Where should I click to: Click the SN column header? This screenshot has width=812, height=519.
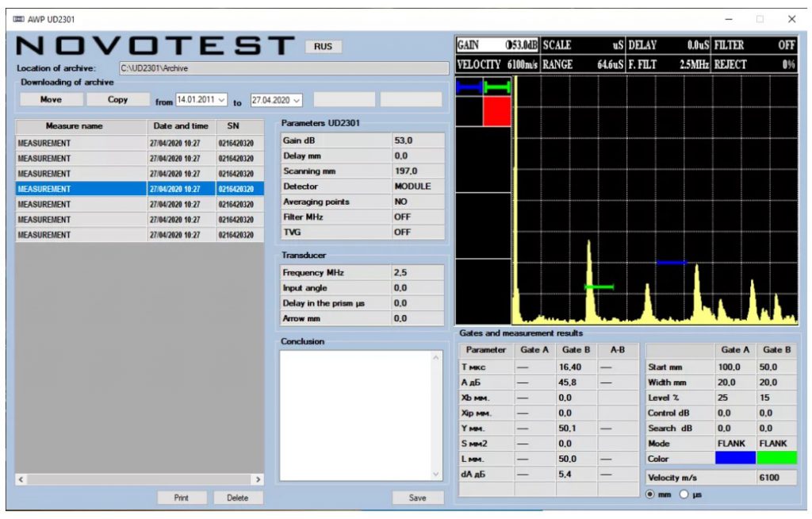pyautogui.click(x=239, y=126)
